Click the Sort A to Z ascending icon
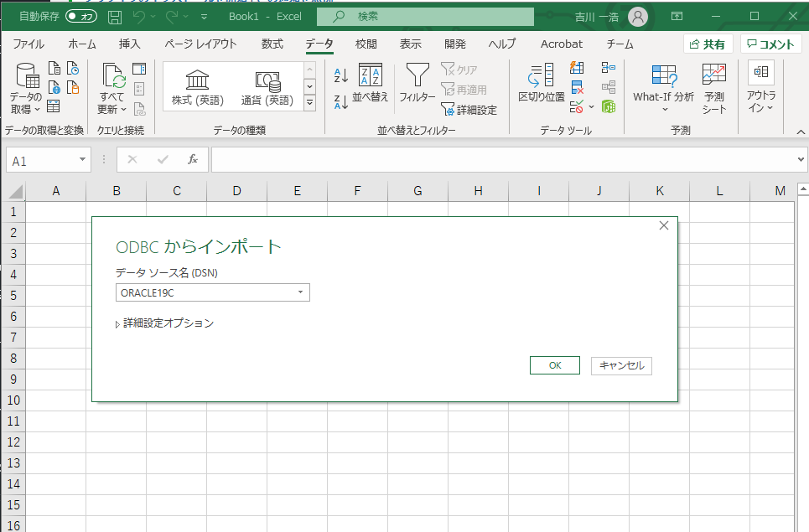809x532 pixels. click(341, 76)
